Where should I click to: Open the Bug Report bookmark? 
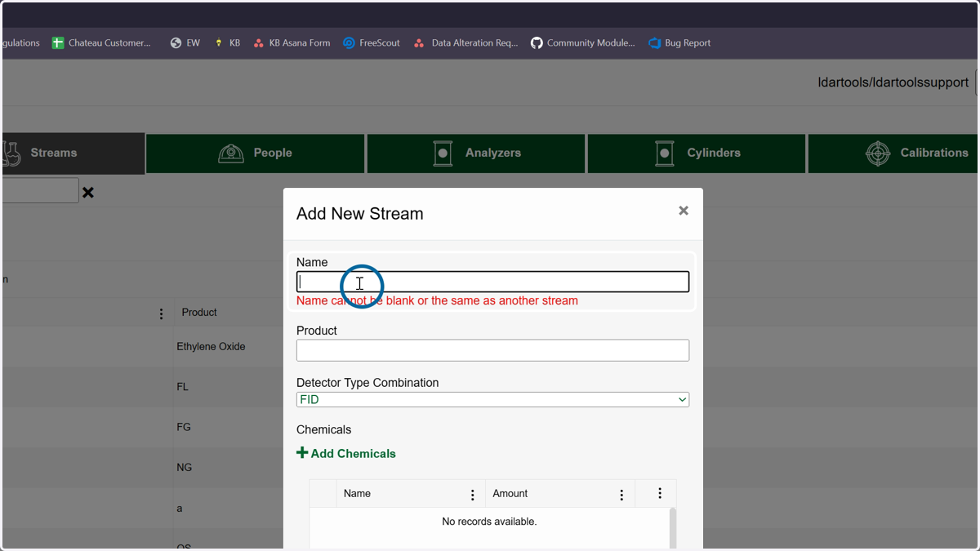(x=679, y=43)
